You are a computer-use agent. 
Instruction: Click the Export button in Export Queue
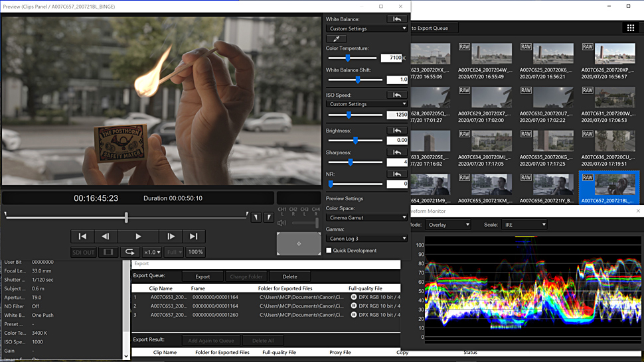(x=202, y=276)
